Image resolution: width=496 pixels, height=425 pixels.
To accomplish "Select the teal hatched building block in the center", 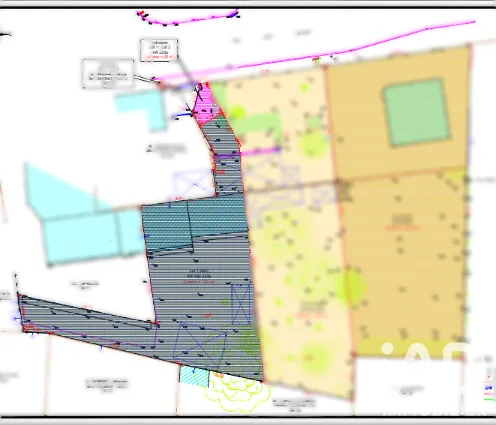I will tap(195, 223).
